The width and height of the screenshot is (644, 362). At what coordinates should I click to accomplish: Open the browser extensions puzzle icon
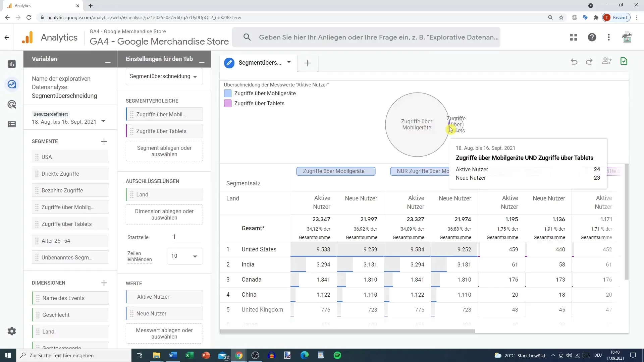pos(596,17)
